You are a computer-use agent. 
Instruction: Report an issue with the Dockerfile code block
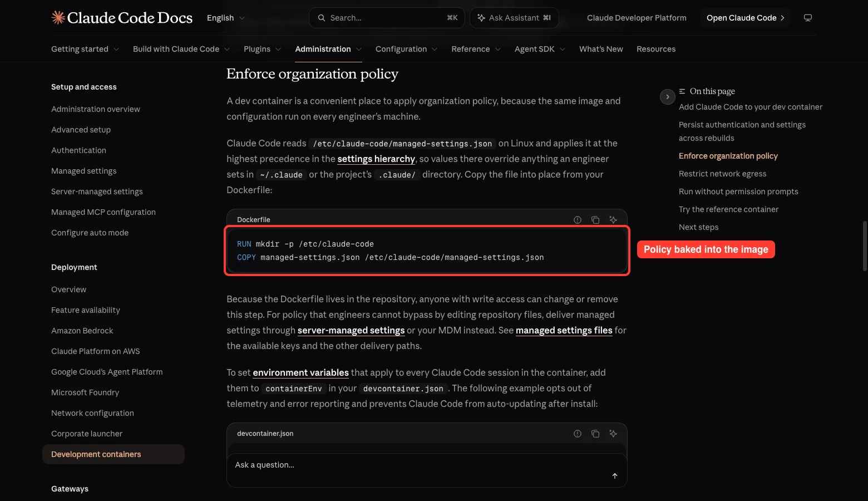click(x=578, y=220)
